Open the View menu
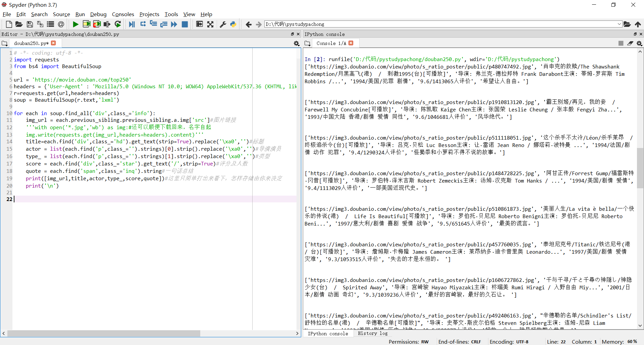 [189, 14]
